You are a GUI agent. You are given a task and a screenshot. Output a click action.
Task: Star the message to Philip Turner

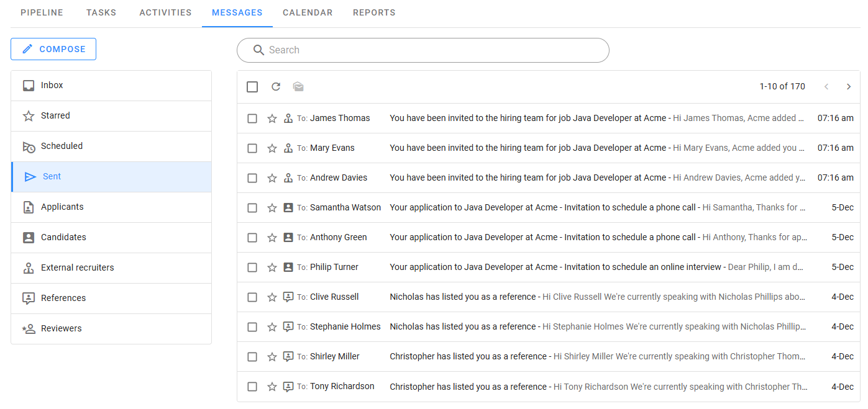(272, 267)
